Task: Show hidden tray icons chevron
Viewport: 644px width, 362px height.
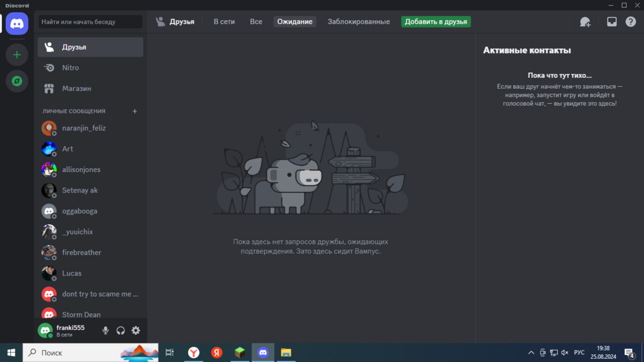Action: pyautogui.click(x=531, y=352)
